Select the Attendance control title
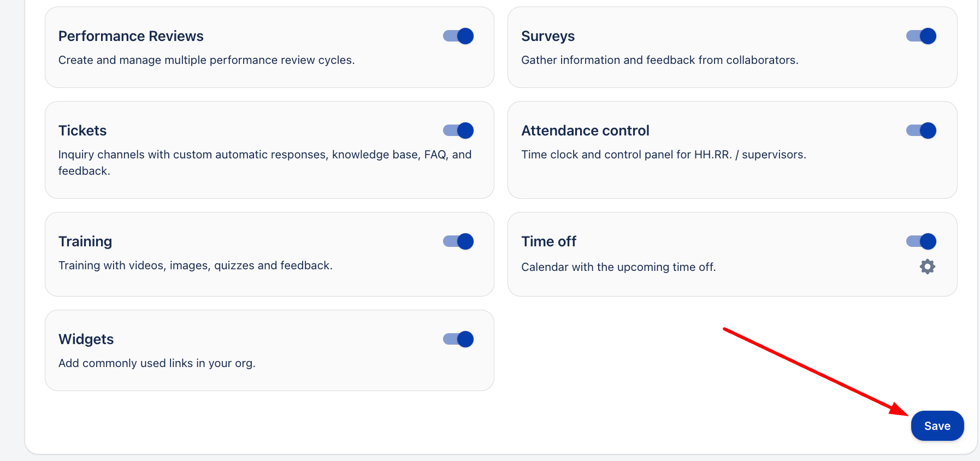 pos(585,131)
